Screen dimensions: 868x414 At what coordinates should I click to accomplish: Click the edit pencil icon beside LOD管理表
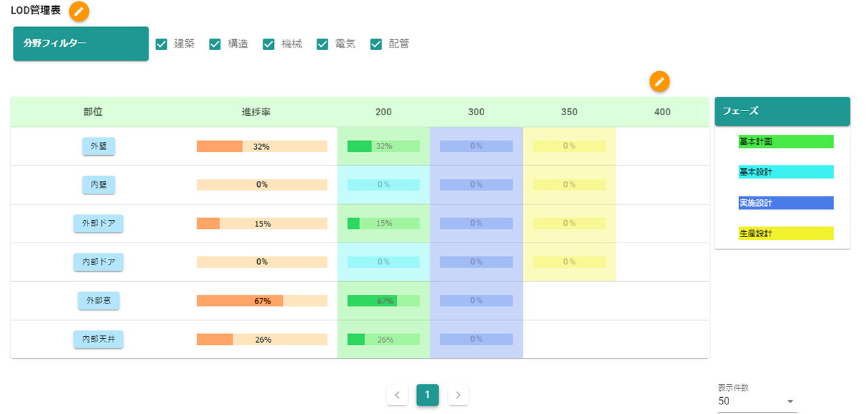coord(79,12)
